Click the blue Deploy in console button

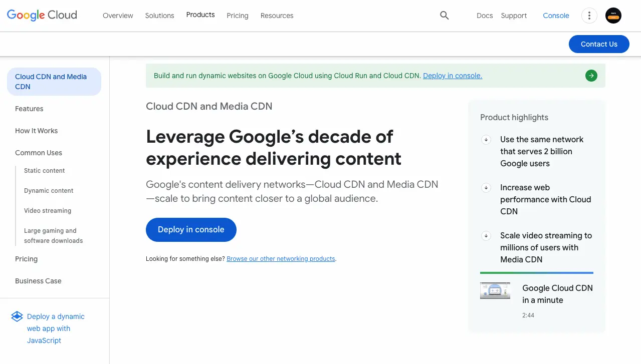click(x=191, y=230)
